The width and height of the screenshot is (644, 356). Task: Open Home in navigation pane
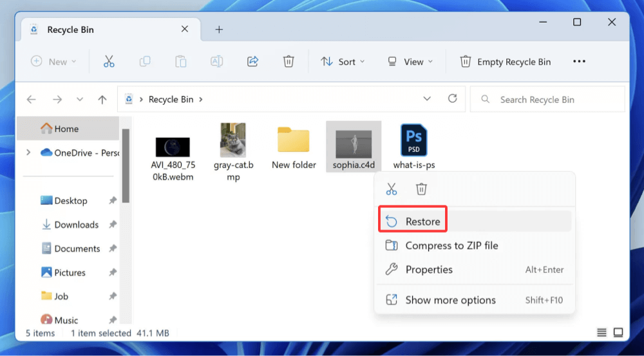[x=68, y=129]
